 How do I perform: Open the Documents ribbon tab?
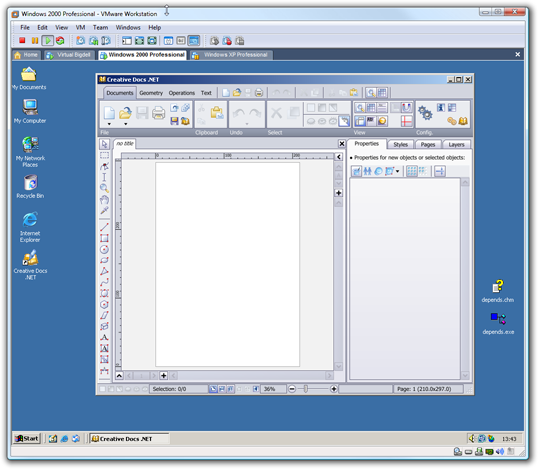[x=120, y=93]
